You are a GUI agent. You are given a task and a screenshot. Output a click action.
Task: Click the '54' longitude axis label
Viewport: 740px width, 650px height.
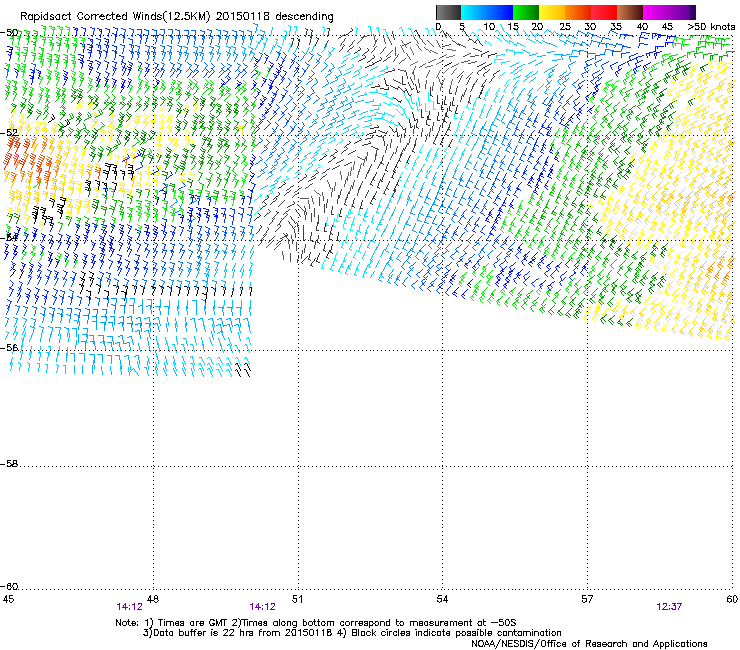(x=442, y=599)
